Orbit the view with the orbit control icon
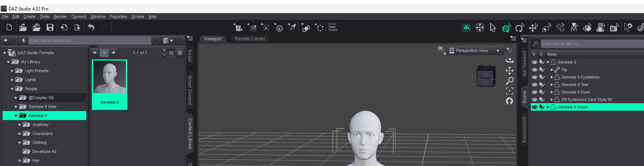Viewport: 644px width, 166px height. (510, 60)
